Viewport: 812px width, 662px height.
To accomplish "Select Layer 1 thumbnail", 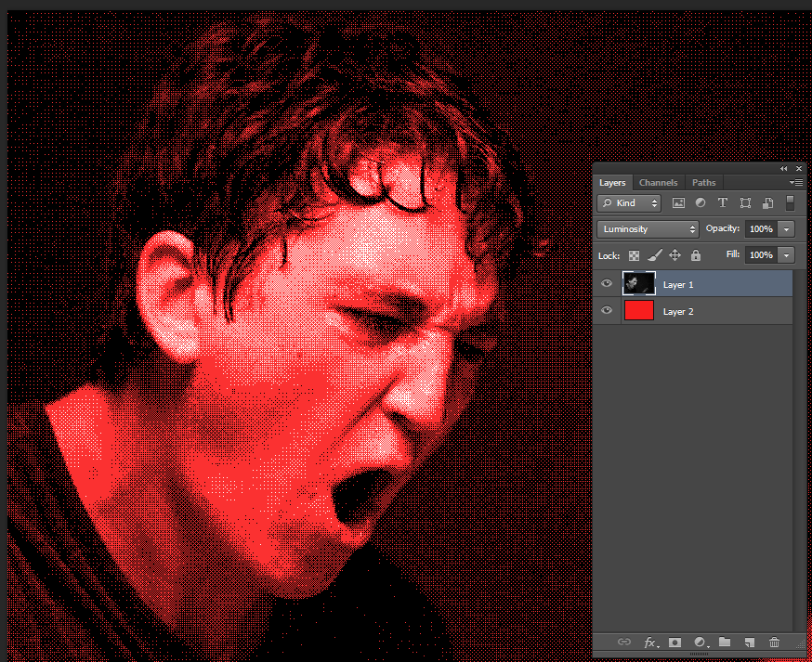I will click(639, 283).
